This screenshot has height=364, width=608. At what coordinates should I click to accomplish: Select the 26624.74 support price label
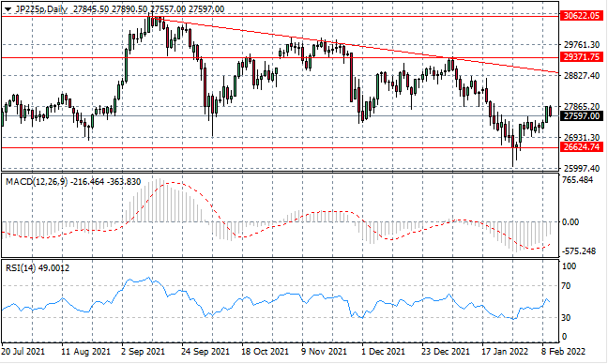pos(582,147)
